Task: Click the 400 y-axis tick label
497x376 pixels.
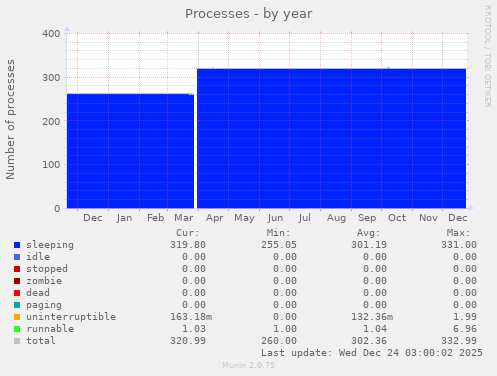Action: 51,34
